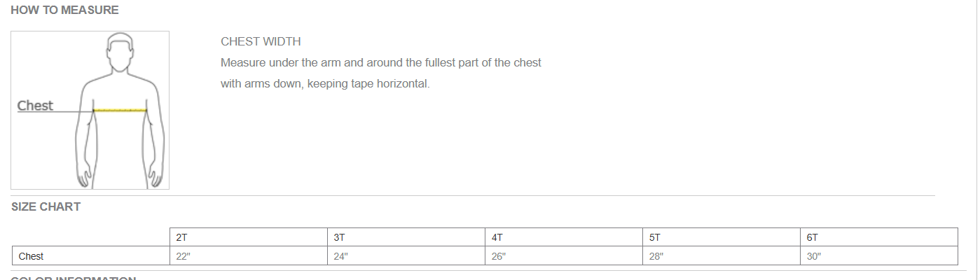
Task: Click the 30" chest measurement cell
Action: [879, 256]
